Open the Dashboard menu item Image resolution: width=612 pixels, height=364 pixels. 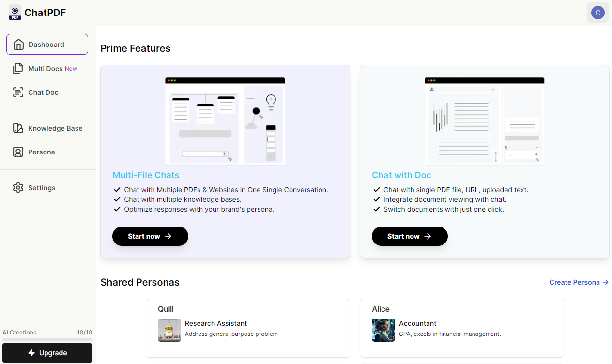pyautogui.click(x=47, y=45)
